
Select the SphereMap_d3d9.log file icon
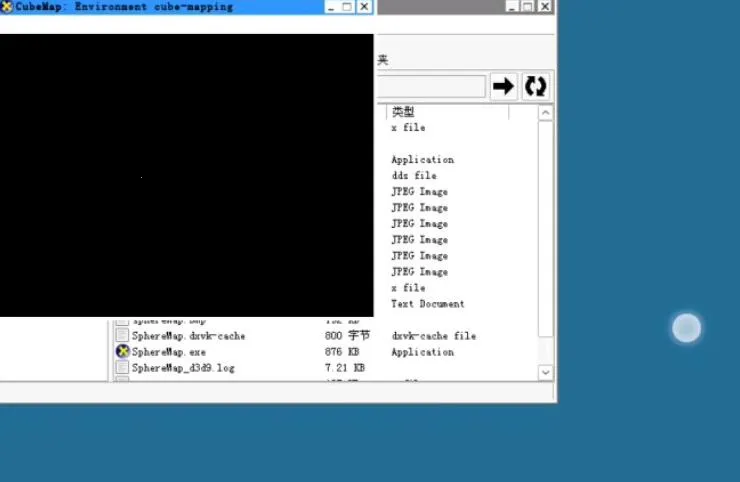click(122, 368)
